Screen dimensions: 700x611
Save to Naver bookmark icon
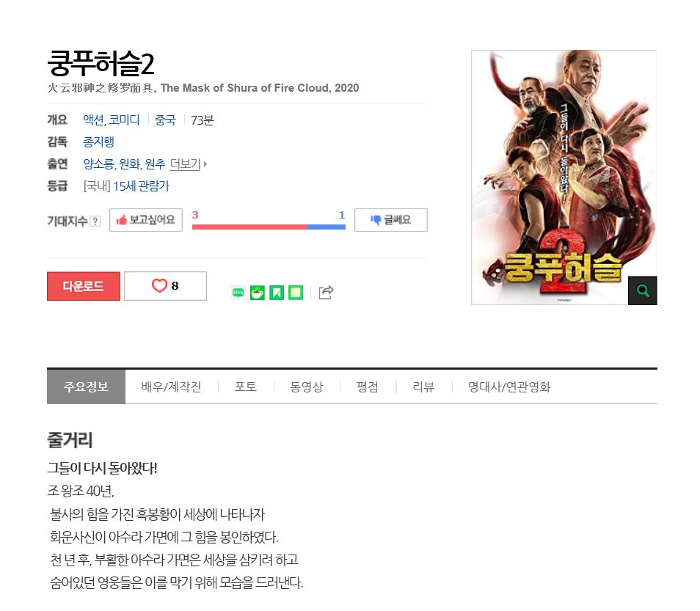click(x=277, y=293)
